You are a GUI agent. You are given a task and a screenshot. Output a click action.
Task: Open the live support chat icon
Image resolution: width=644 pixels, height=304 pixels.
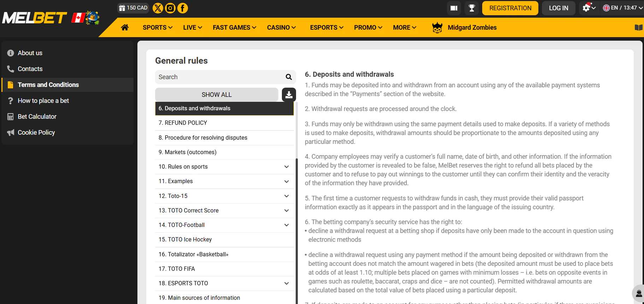[x=639, y=294]
